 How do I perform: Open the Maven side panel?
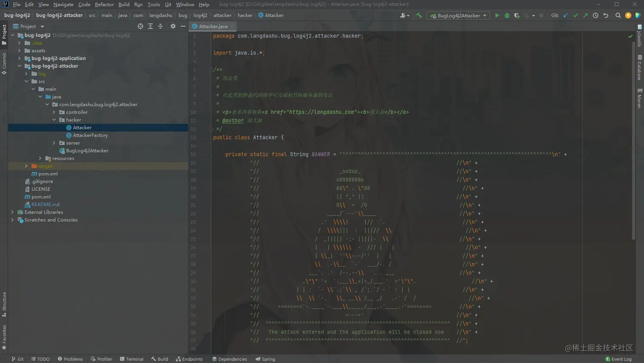pos(639,98)
